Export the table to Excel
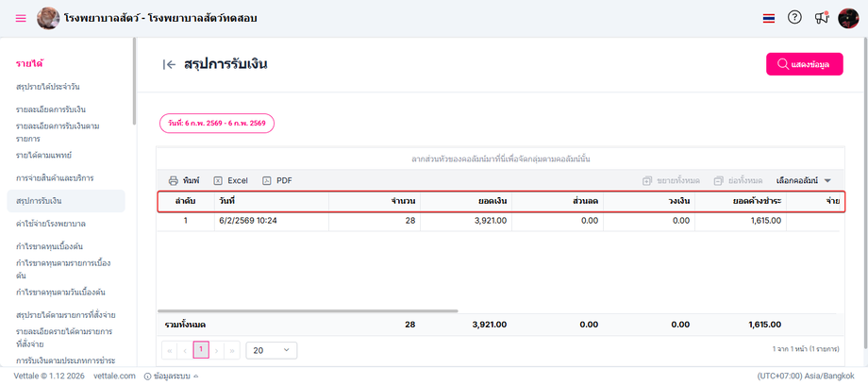This screenshot has height=385, width=868. click(x=230, y=180)
